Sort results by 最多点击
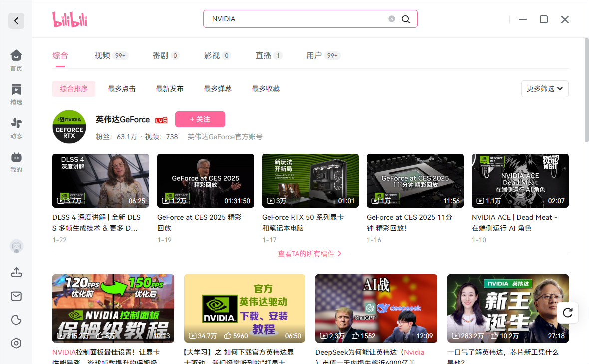 tap(122, 89)
